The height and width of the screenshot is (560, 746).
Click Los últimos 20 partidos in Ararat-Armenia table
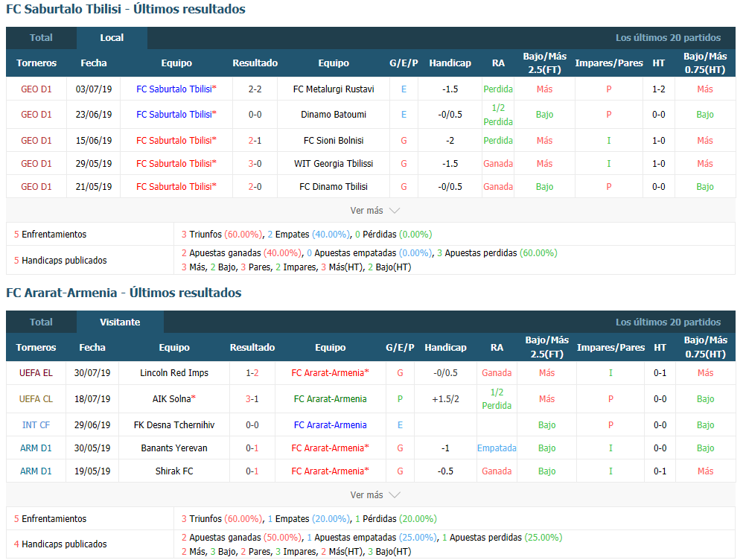(668, 322)
